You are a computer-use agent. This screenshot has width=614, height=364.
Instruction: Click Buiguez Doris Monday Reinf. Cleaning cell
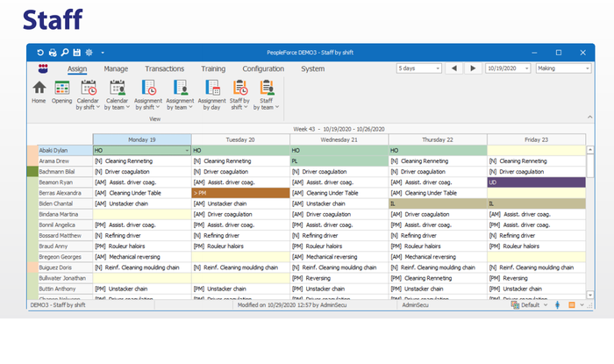click(x=142, y=268)
